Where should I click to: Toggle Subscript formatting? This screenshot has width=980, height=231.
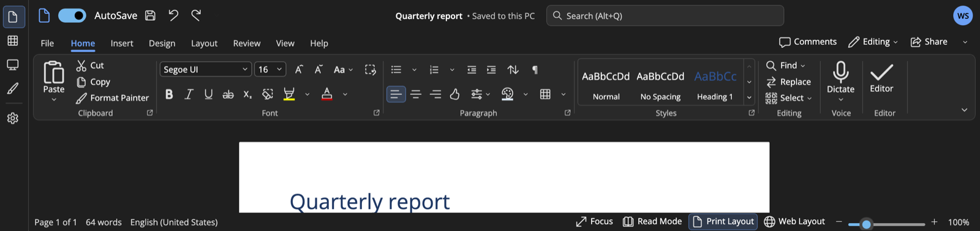click(x=247, y=94)
